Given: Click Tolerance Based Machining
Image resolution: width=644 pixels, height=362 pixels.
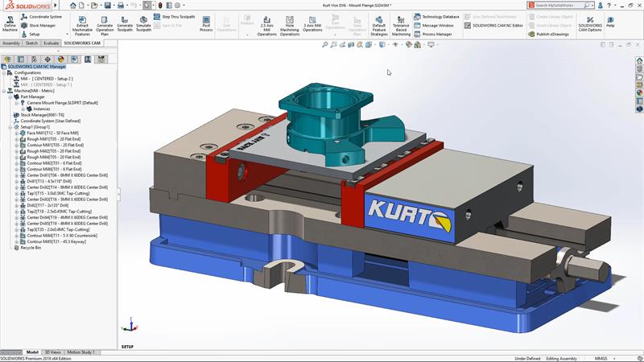Looking at the screenshot, I should click(401, 26).
